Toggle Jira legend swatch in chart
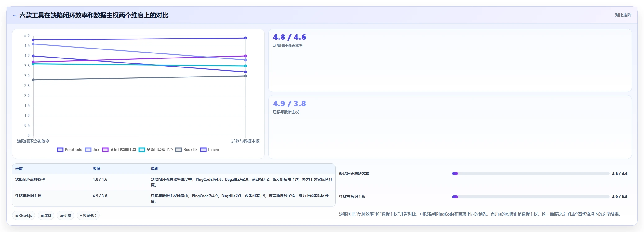The image size is (644, 232). tap(88, 150)
